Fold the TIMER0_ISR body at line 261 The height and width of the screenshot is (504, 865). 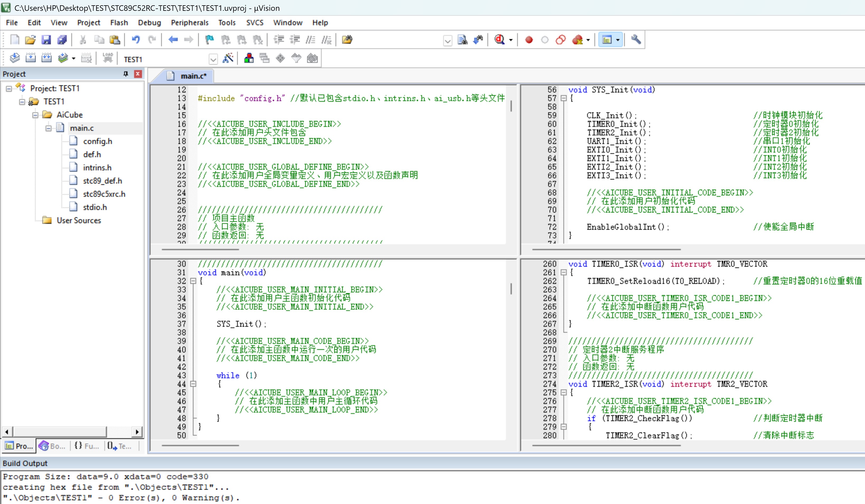click(563, 273)
